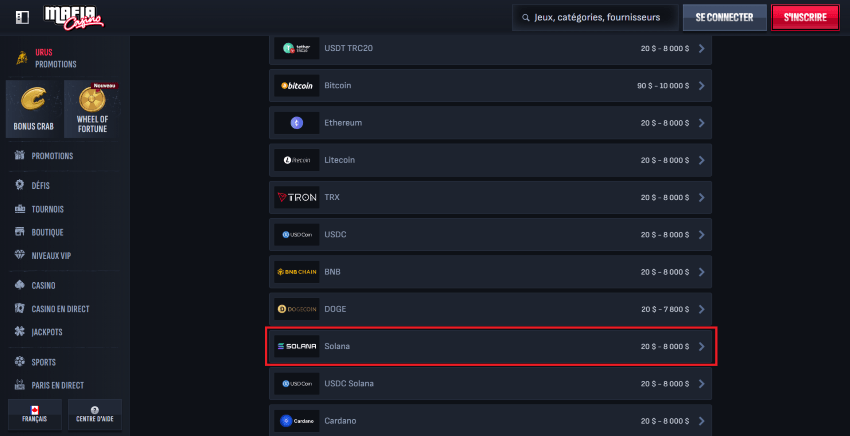This screenshot has height=436, width=850.
Task: Open the Casino menu item
Action: coord(43,285)
